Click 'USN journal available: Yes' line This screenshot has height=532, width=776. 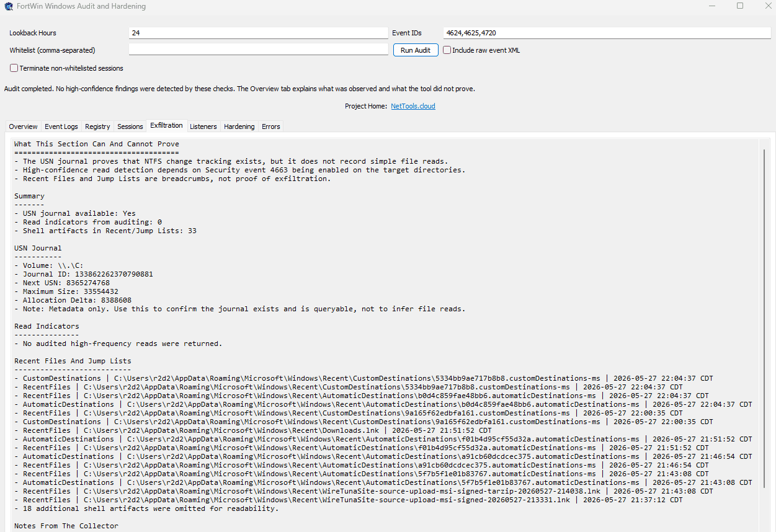pyautogui.click(x=75, y=213)
